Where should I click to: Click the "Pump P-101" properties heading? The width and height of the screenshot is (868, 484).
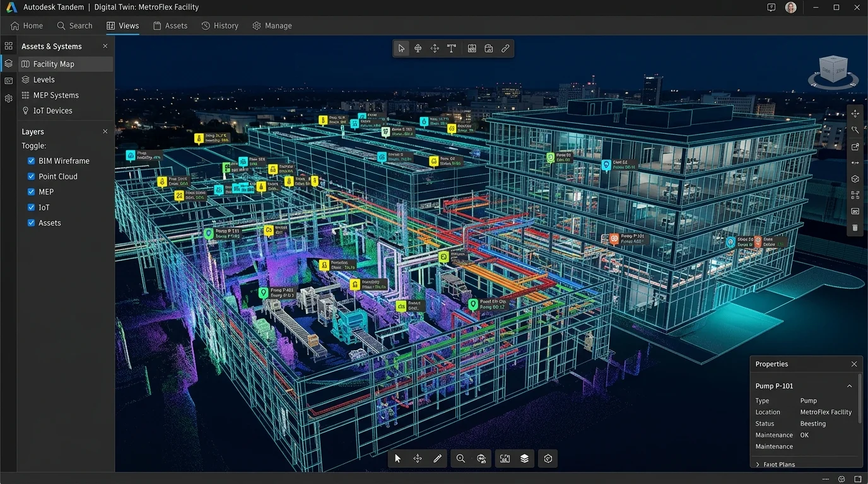pos(774,386)
